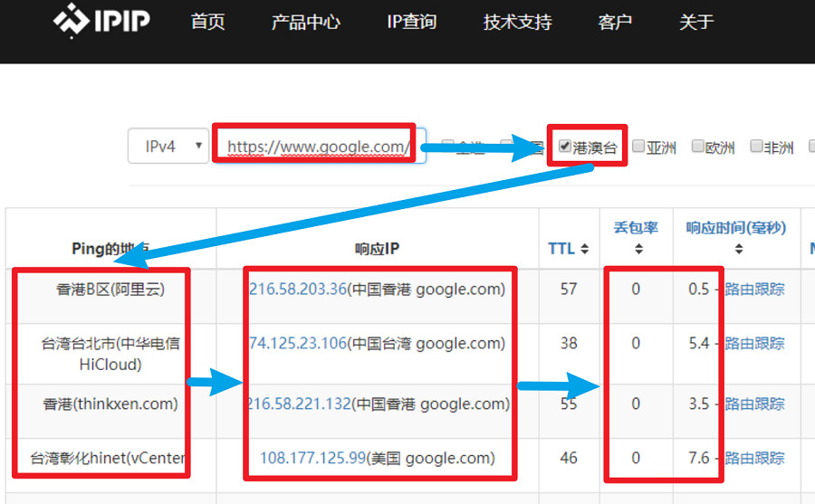Click sort arrows under 丢包率 header
Image resolution: width=815 pixels, height=504 pixels.
(636, 250)
